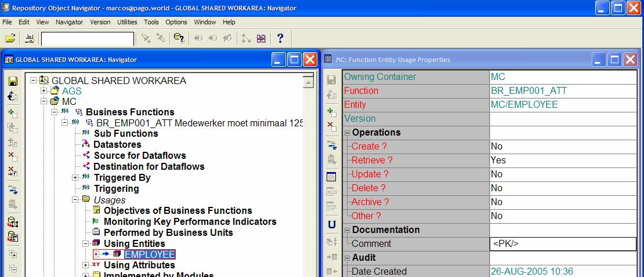The height and width of the screenshot is (277, 644).
Task: Click the Function value BR_EMP001_ATT
Action: click(563, 91)
